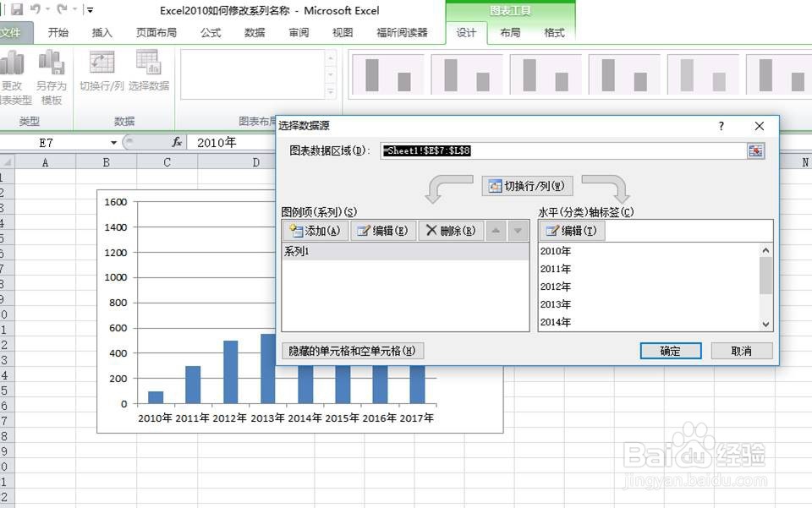Click the Undo arrow icon
The width and height of the screenshot is (812, 508).
pyautogui.click(x=35, y=8)
